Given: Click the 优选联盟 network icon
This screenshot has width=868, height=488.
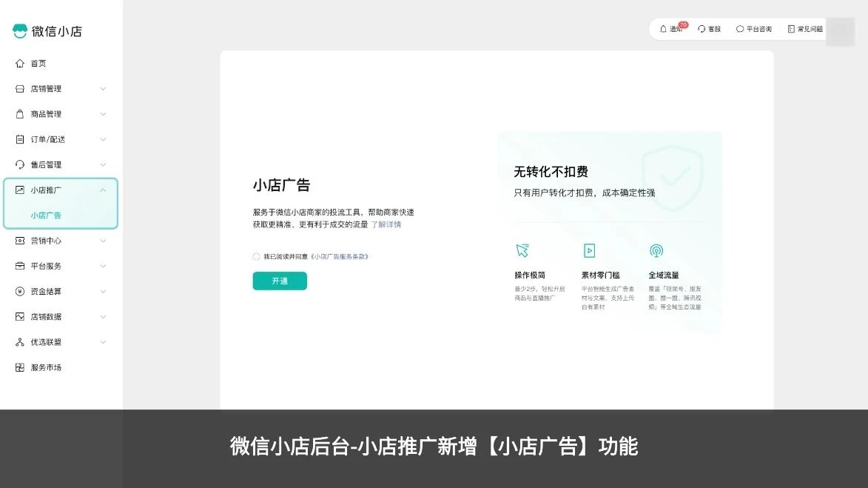Looking at the screenshot, I should coord(20,342).
